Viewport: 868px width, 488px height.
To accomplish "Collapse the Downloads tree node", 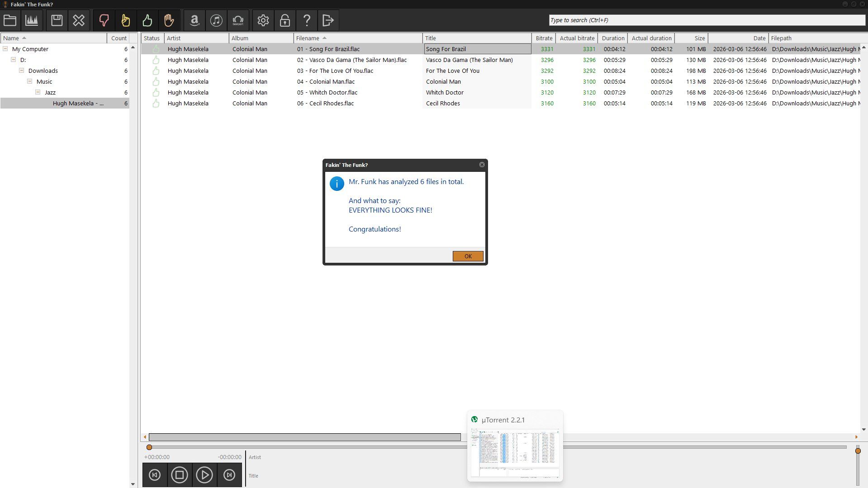I will click(21, 71).
